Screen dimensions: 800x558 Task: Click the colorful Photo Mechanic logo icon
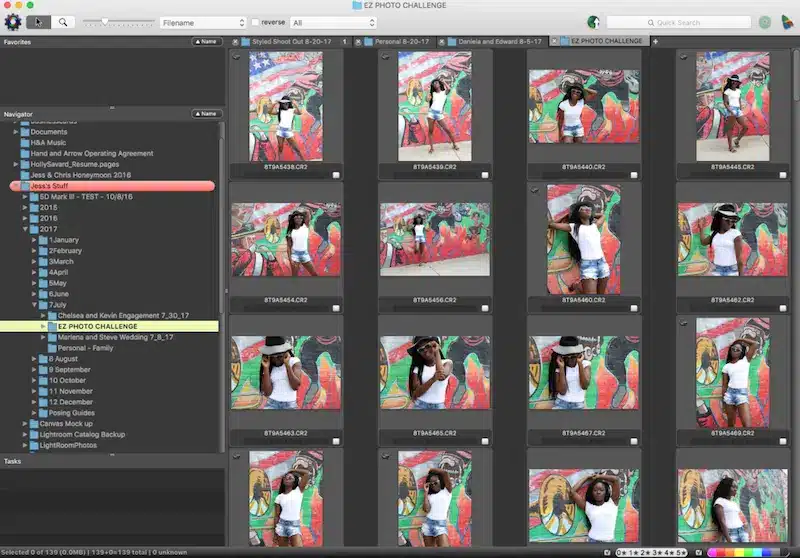[x=787, y=22]
